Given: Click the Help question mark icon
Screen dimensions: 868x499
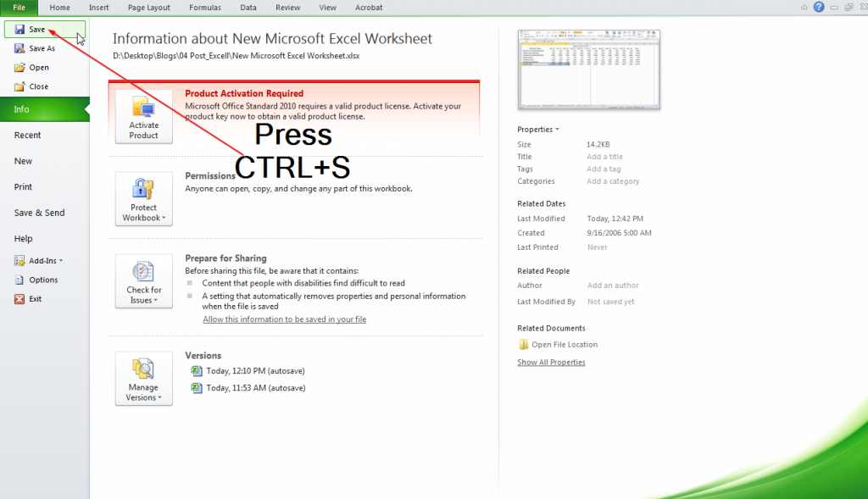Looking at the screenshot, I should pos(819,7).
